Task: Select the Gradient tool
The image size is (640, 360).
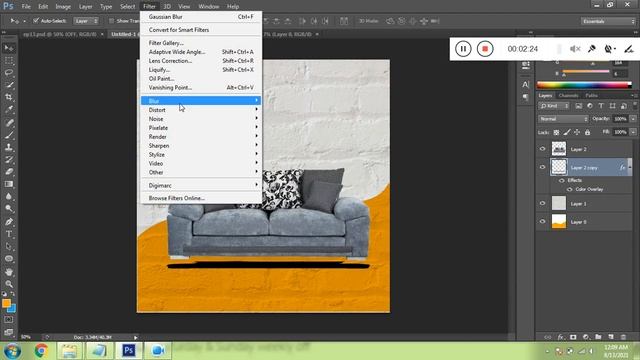Action: pyautogui.click(x=9, y=184)
